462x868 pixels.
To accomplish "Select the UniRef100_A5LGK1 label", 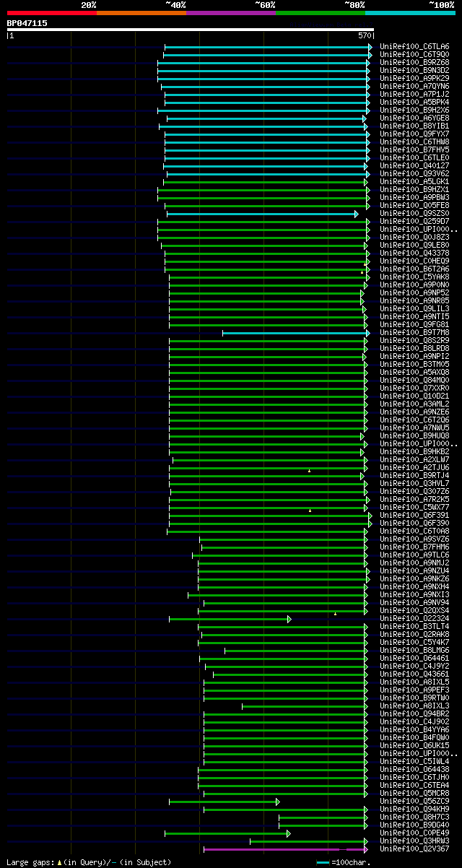I will point(414,181).
